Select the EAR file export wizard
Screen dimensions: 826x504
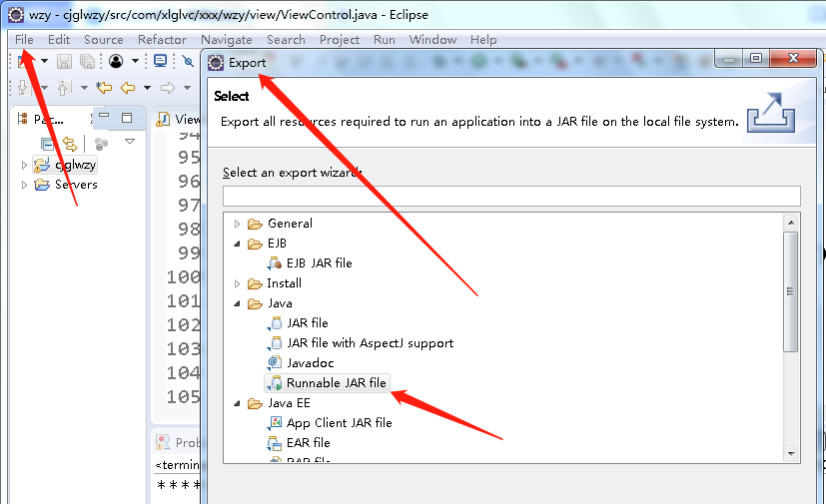pos(300,443)
